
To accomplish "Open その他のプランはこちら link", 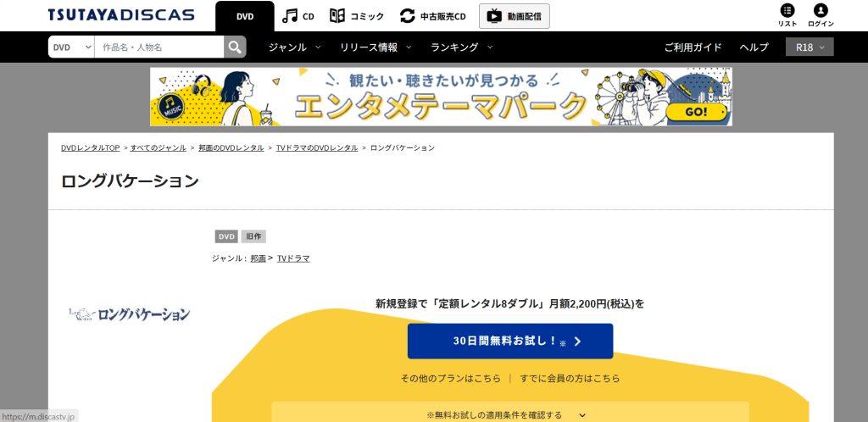I will click(x=450, y=378).
